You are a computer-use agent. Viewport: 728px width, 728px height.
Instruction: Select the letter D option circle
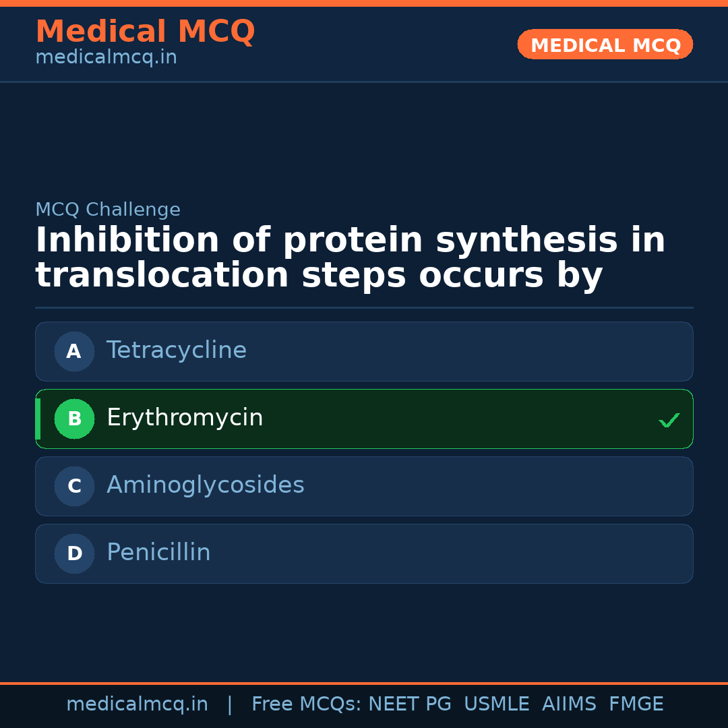74,553
